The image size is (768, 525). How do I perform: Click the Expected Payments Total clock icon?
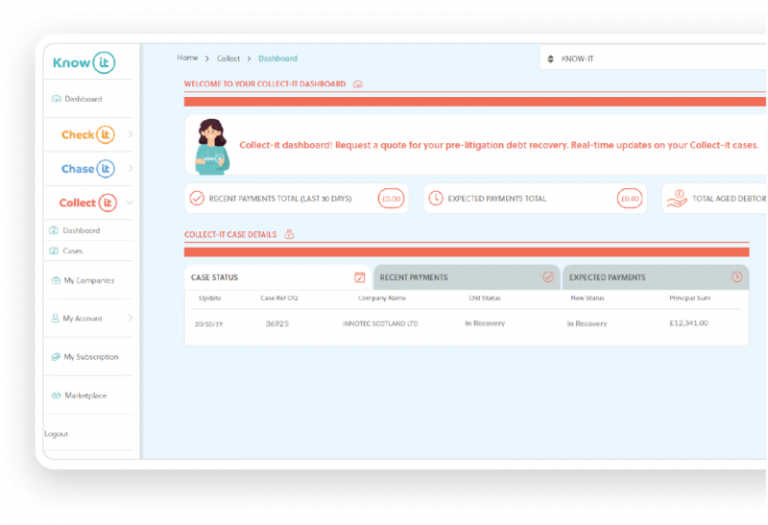coord(435,198)
